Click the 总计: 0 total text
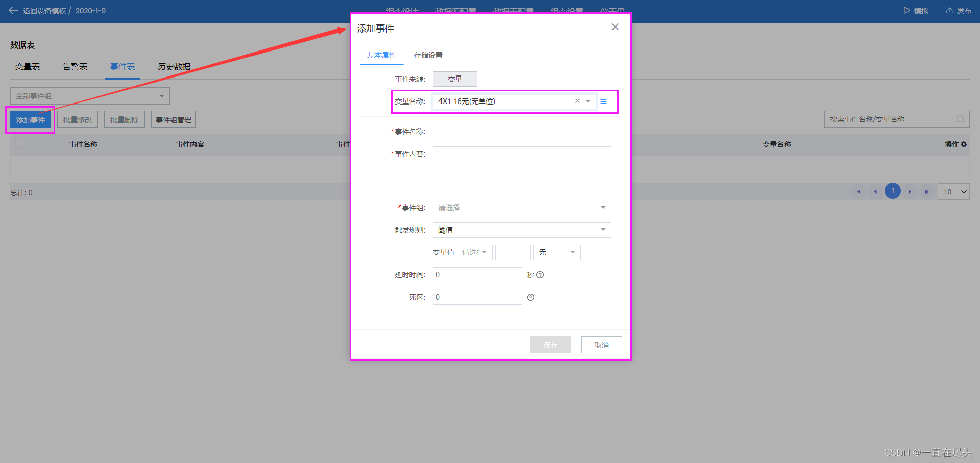980x463 pixels. [x=21, y=193]
